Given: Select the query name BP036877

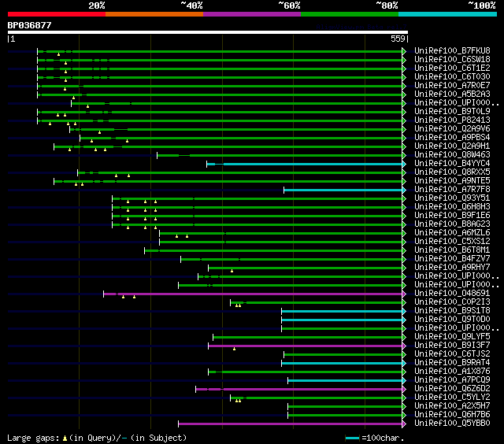Looking at the screenshot, I should point(30,25).
